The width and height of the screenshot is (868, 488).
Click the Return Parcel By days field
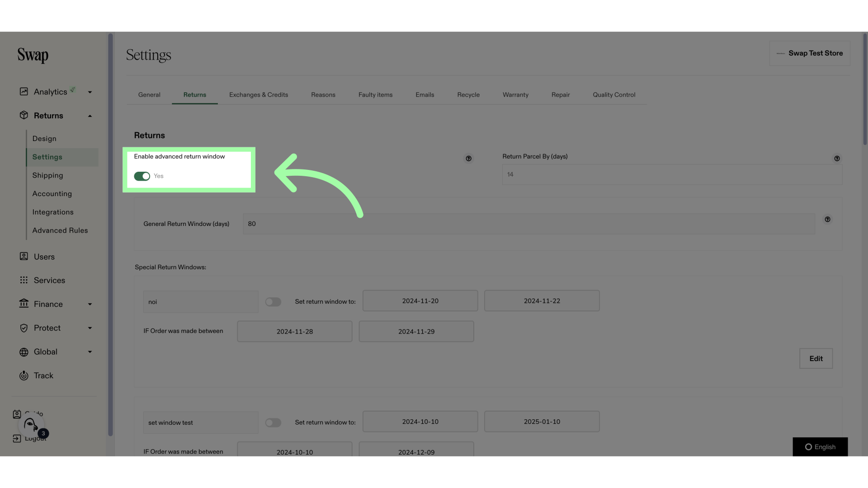coord(672,174)
